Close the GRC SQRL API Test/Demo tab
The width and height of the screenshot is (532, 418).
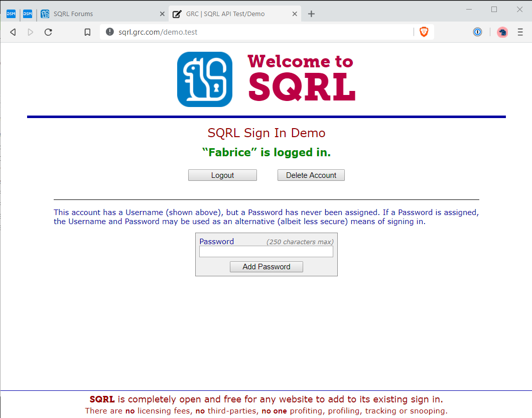pyautogui.click(x=295, y=14)
